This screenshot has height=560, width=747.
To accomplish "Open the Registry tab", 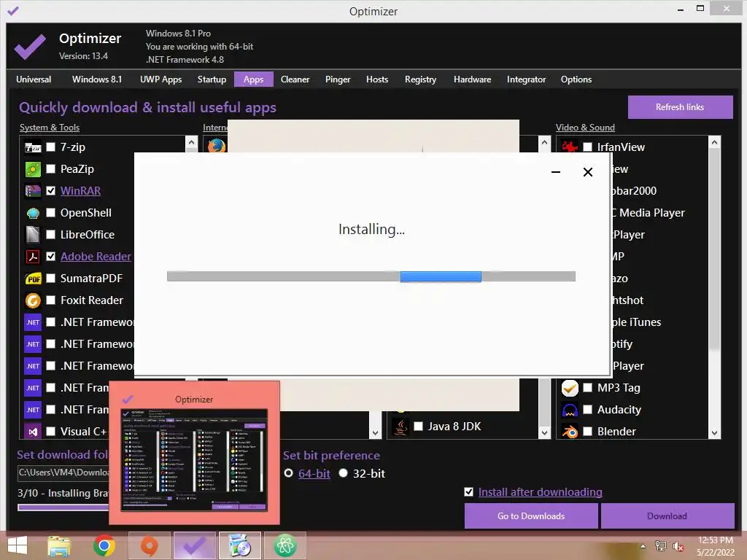I will pos(420,79).
